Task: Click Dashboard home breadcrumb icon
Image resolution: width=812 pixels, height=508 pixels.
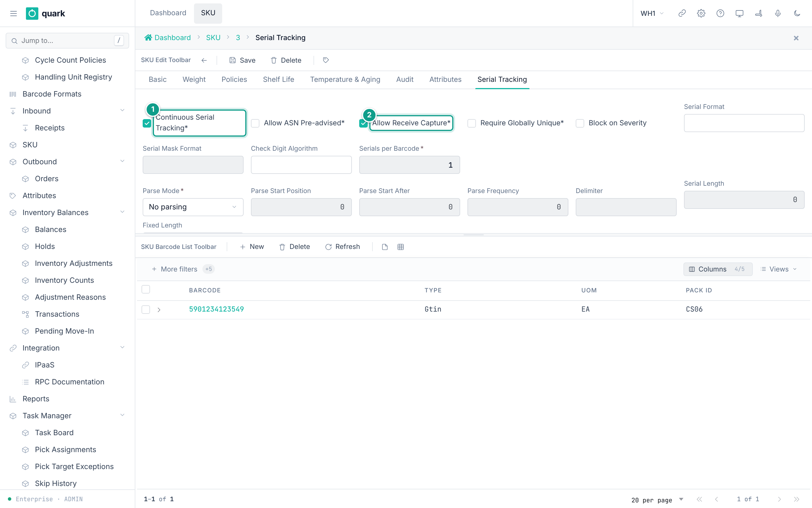Action: (148, 38)
